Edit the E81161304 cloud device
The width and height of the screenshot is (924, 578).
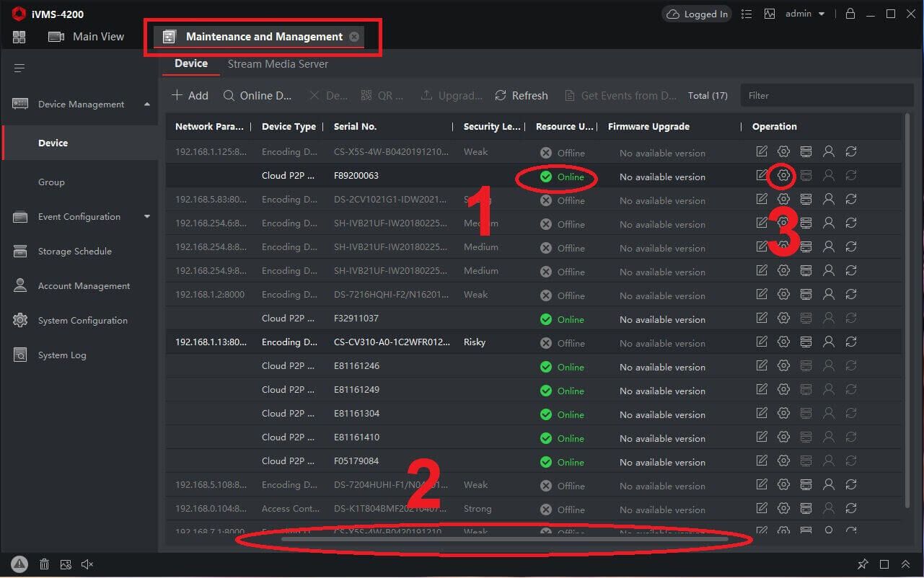coord(762,413)
